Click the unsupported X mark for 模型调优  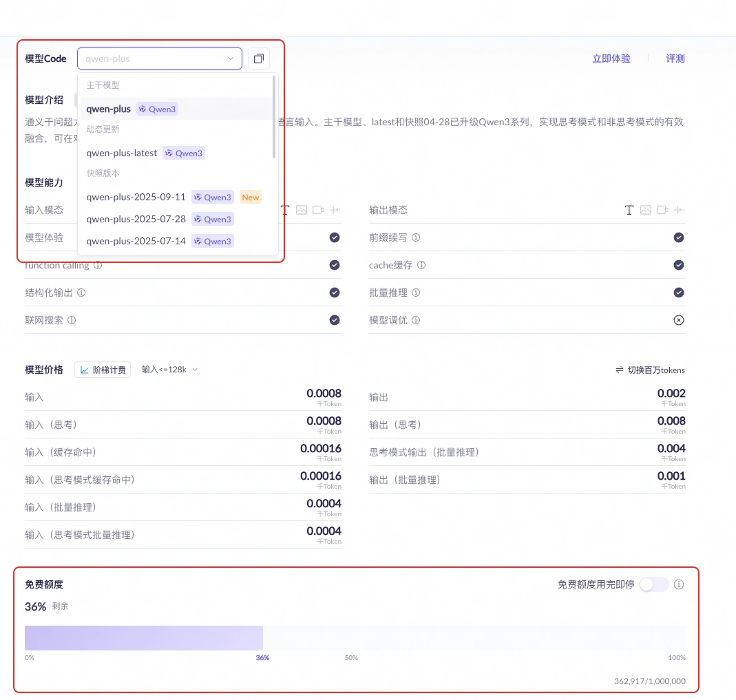pos(679,320)
